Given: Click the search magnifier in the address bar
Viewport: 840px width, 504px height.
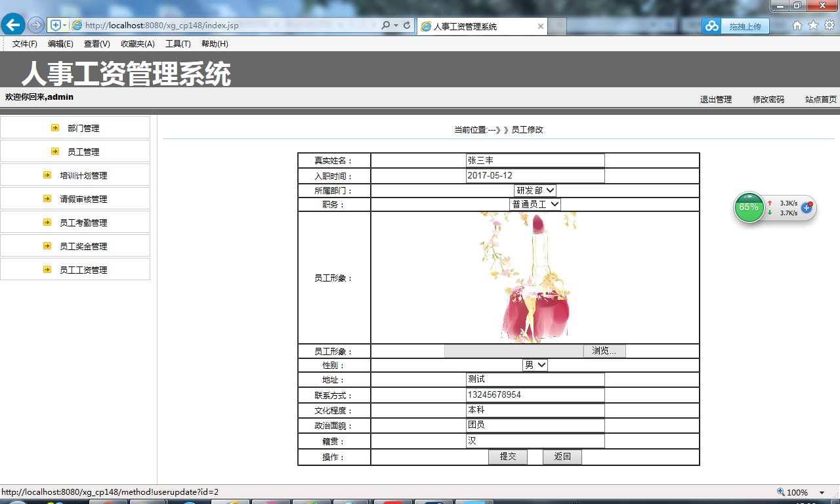Looking at the screenshot, I should [385, 26].
